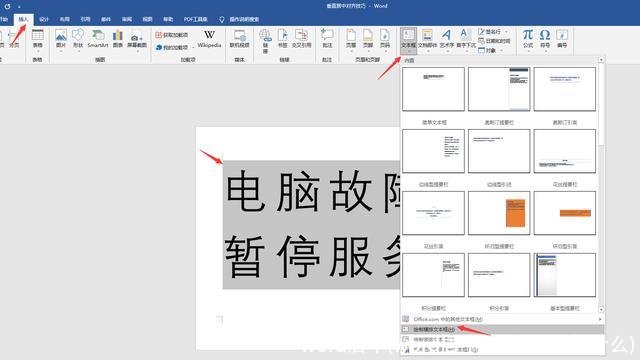Select the 边线型引述 text box thumbnail
This screenshot has width=640, height=360.
499,151
